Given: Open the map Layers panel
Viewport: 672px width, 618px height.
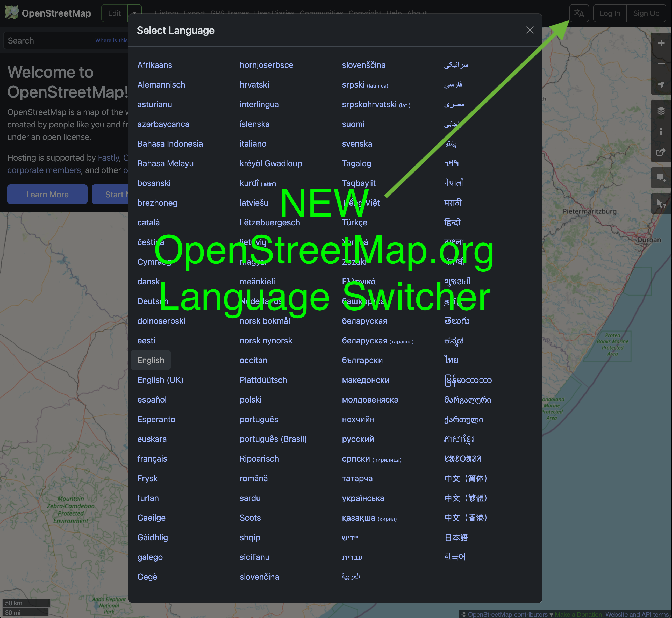Looking at the screenshot, I should (661, 111).
